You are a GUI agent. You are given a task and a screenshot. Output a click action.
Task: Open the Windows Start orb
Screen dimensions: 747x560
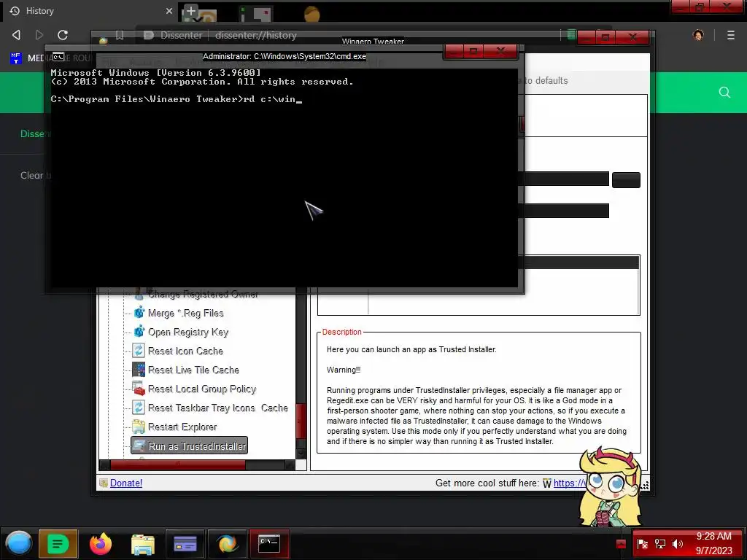point(18,543)
